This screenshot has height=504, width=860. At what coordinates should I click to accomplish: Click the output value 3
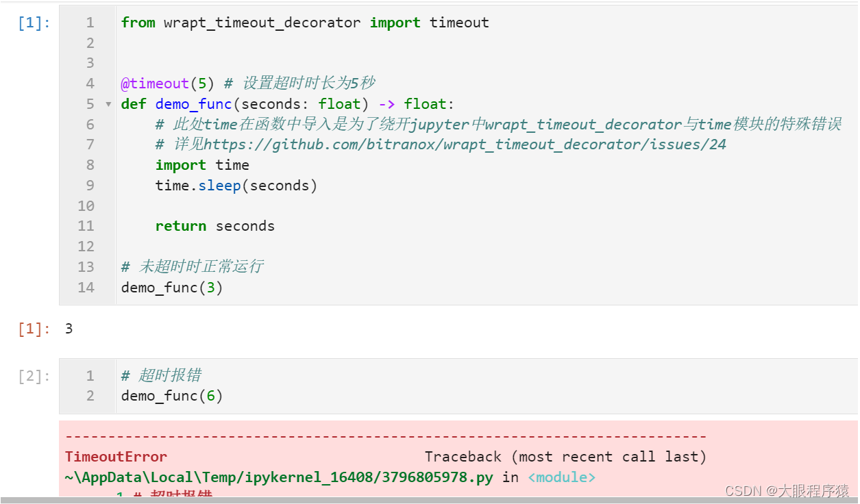68,328
